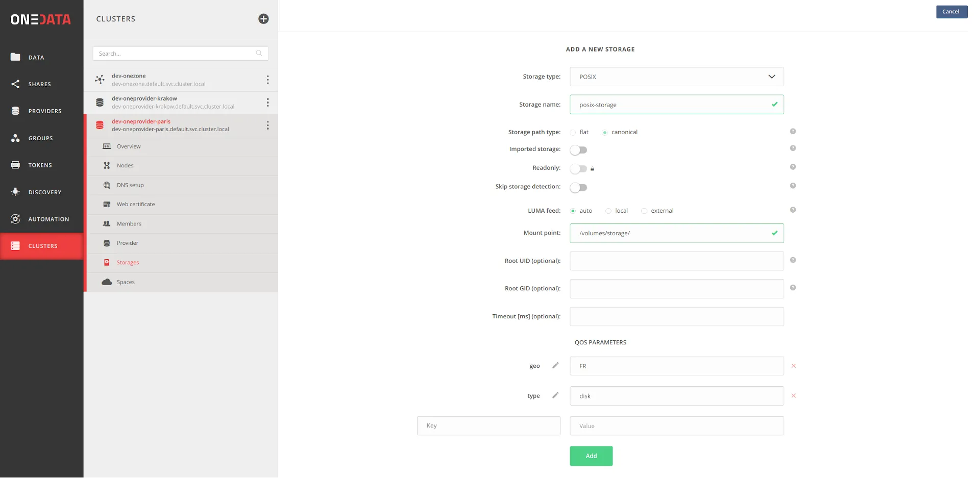This screenshot has width=980, height=478.
Task: Focus the Root UID input field
Action: point(676,261)
